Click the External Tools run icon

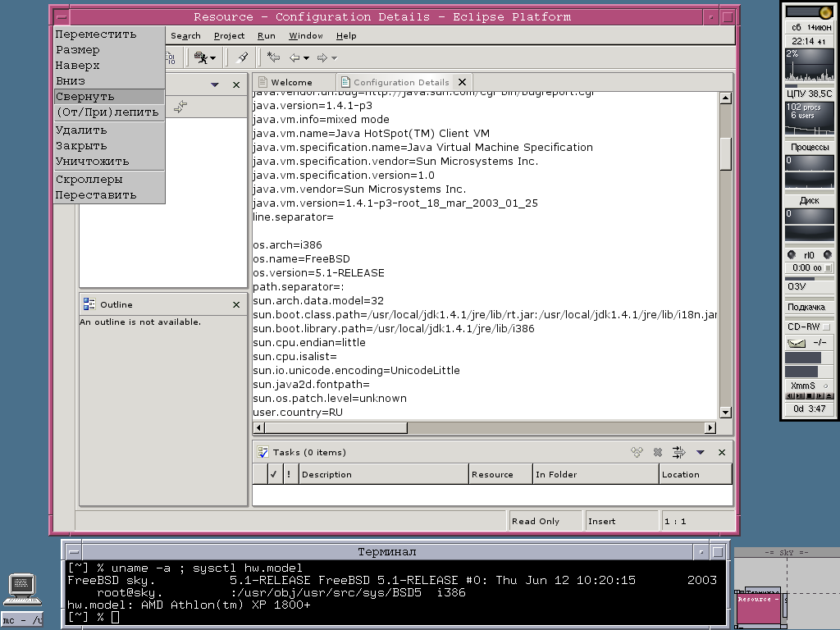pos(201,57)
